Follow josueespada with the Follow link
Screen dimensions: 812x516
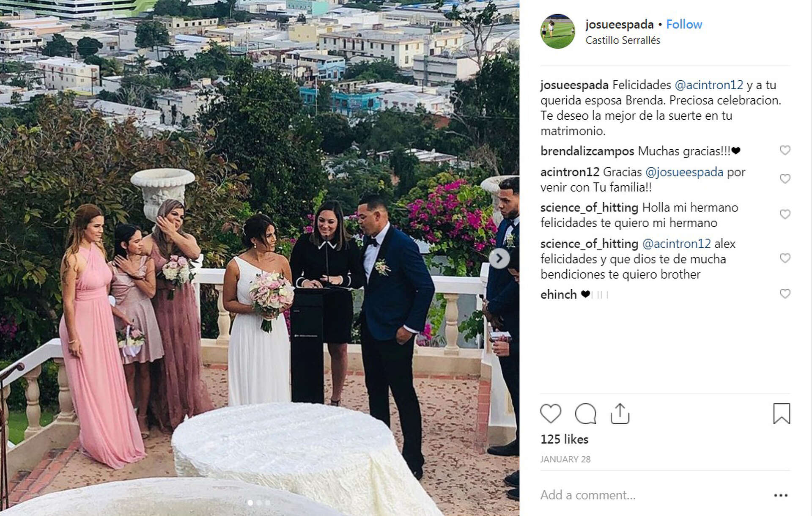click(684, 24)
